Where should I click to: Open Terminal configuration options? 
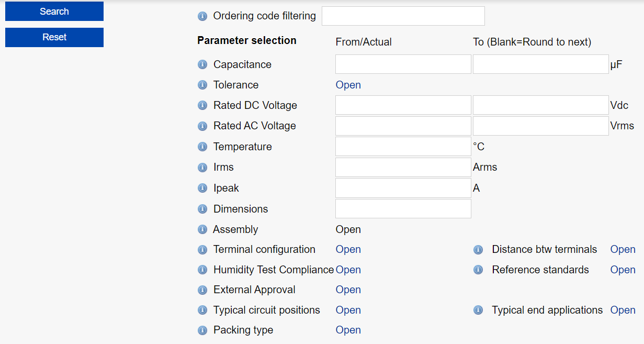click(x=348, y=249)
